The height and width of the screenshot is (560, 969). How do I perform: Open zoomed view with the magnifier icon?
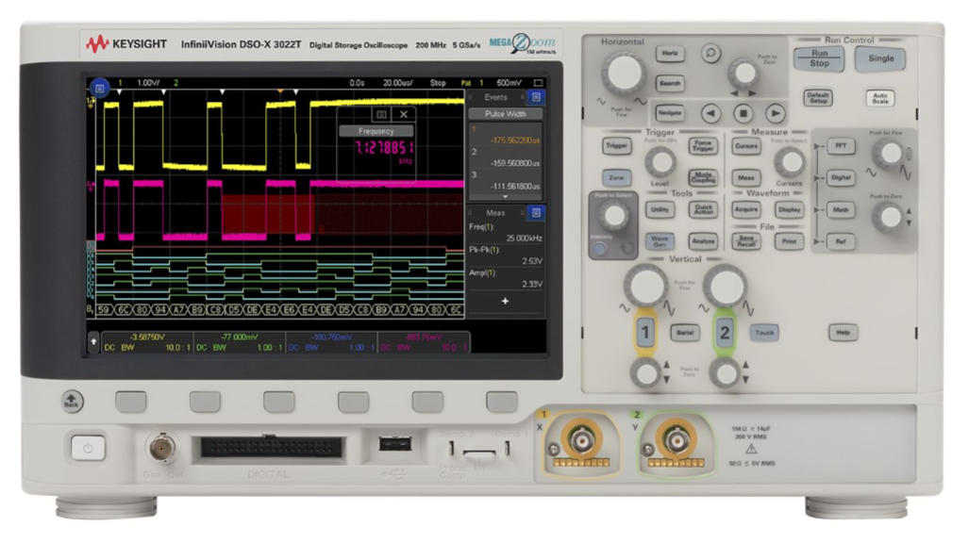click(x=711, y=54)
